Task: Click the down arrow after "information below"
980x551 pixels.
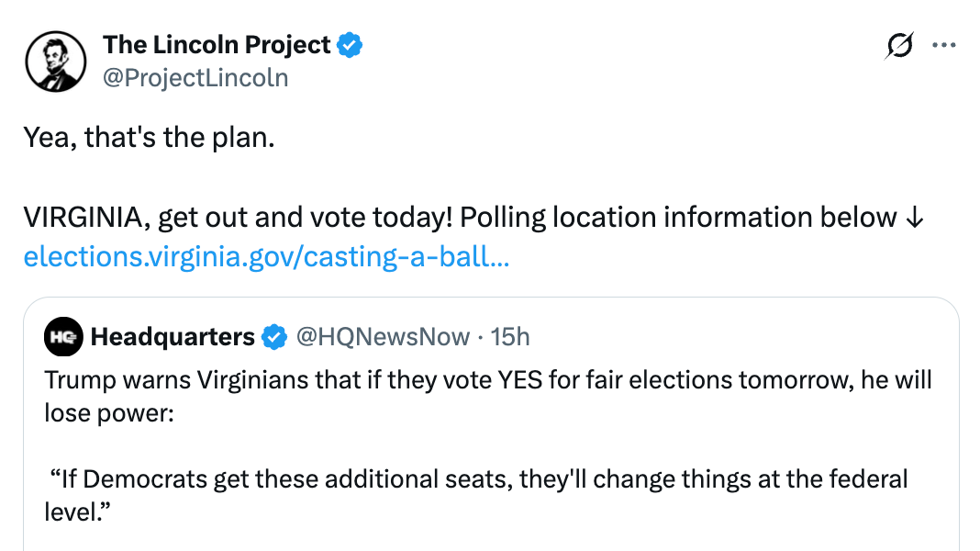Action: point(914,218)
